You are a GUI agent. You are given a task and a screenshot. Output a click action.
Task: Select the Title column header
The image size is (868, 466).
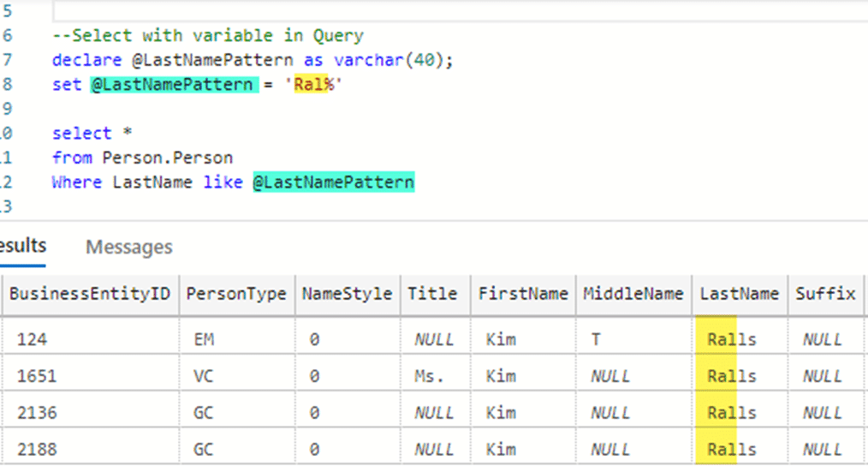click(432, 294)
